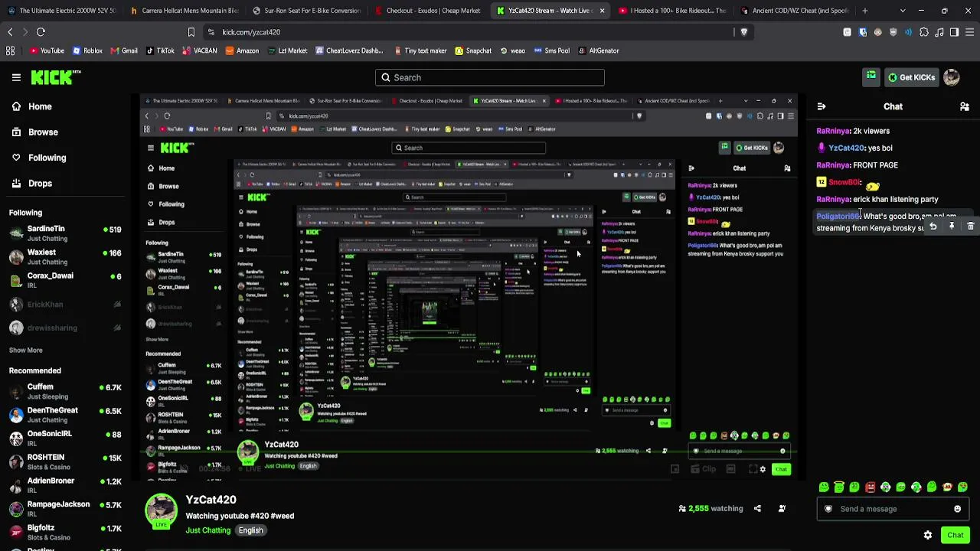This screenshot has width=980, height=551.
Task: Open the Brave Shields lion icon
Action: coord(743,32)
